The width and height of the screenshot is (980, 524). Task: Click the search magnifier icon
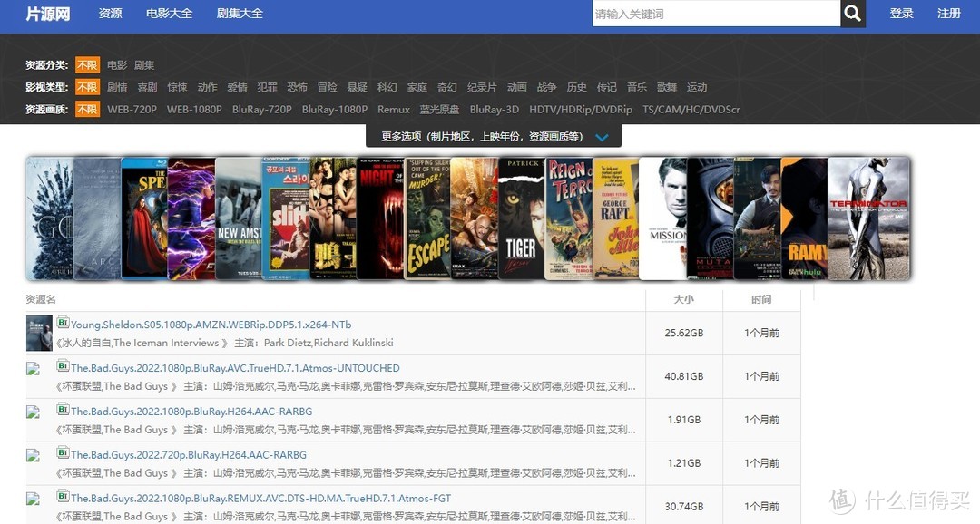pos(851,14)
